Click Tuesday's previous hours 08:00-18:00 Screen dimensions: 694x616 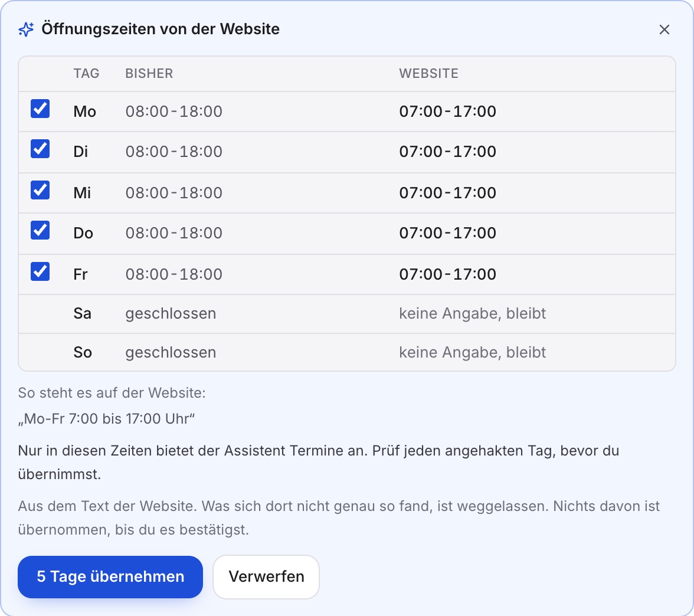[x=174, y=152]
